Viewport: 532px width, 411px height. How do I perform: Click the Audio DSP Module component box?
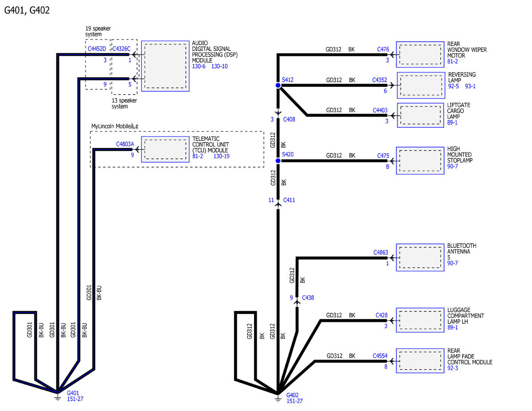tap(165, 67)
